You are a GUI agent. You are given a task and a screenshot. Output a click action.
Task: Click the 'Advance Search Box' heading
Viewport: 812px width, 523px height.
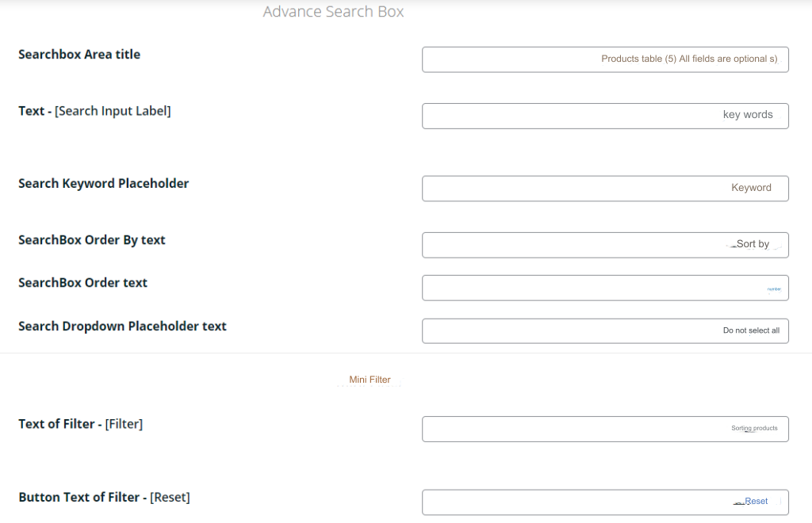coord(333,11)
